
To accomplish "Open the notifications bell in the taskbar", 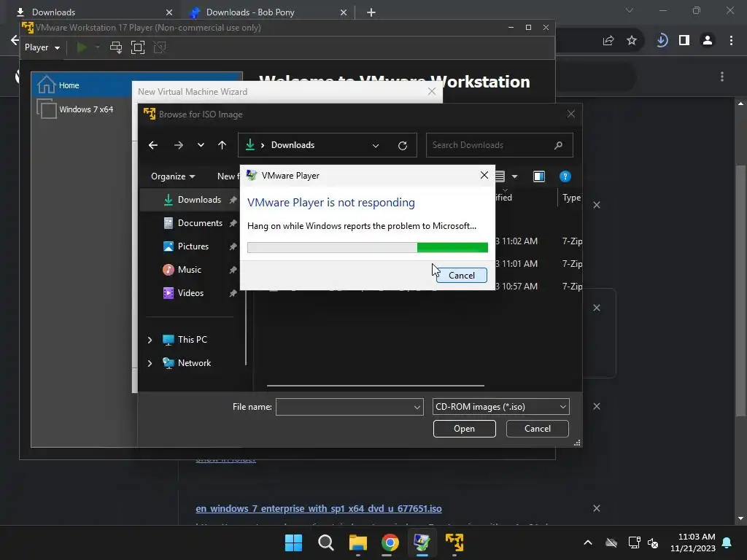I will pyautogui.click(x=727, y=542).
